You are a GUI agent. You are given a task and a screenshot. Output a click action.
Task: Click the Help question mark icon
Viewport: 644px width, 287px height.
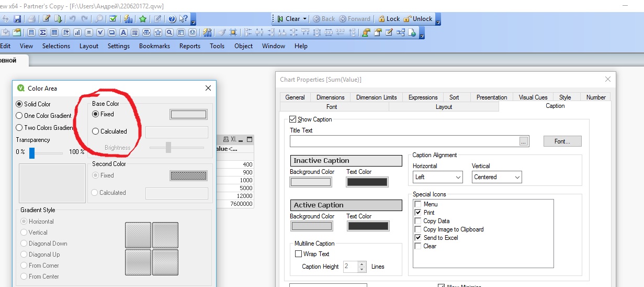[172, 19]
